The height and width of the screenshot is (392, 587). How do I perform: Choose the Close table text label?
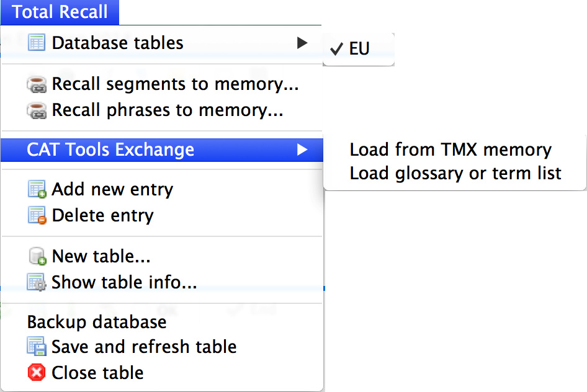pos(97,372)
